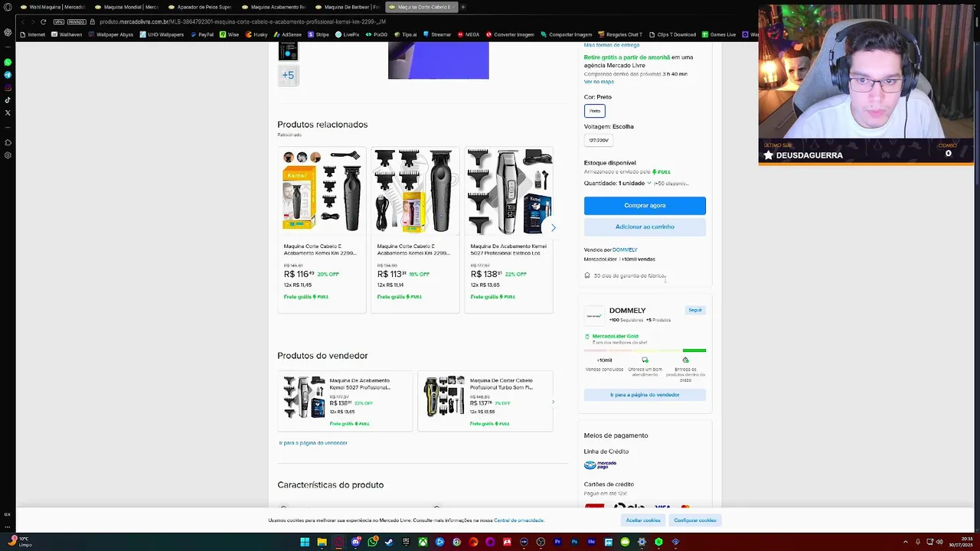This screenshot has width=980, height=551.
Task: Open related product priced R$ 113
Action: tap(416, 230)
